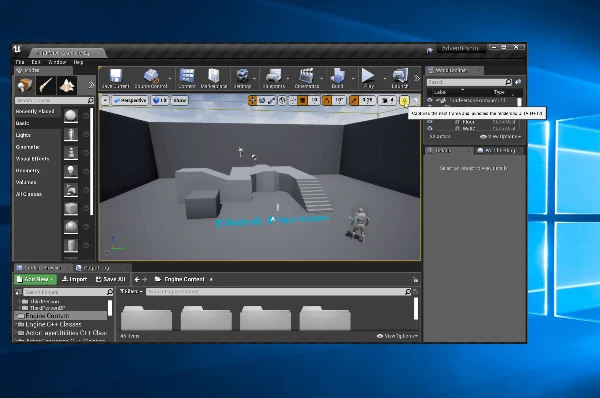Click the Unreal Engine logo icon
The image size is (600, 398).
click(x=17, y=49)
